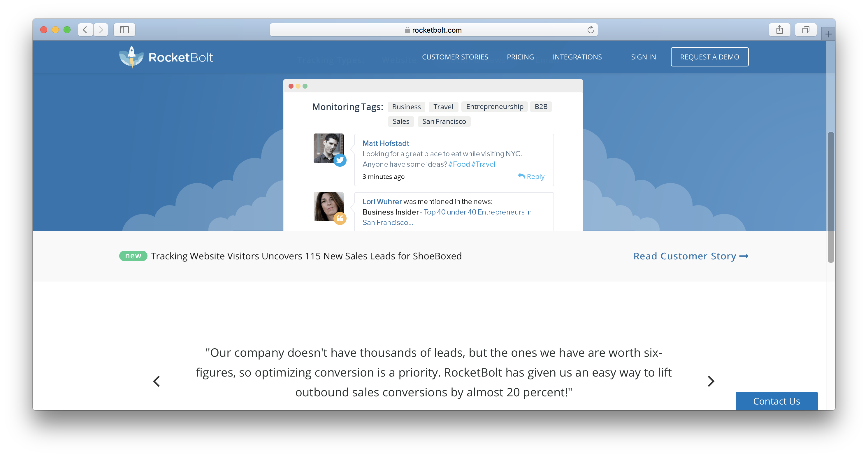
Task: Click the red dot in the mock window
Action: point(291,86)
